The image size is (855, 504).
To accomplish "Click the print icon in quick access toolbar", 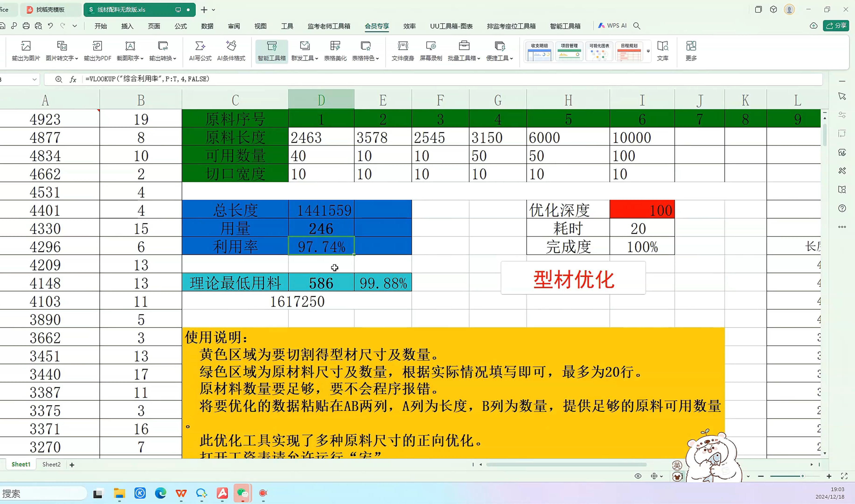I will pyautogui.click(x=26, y=26).
